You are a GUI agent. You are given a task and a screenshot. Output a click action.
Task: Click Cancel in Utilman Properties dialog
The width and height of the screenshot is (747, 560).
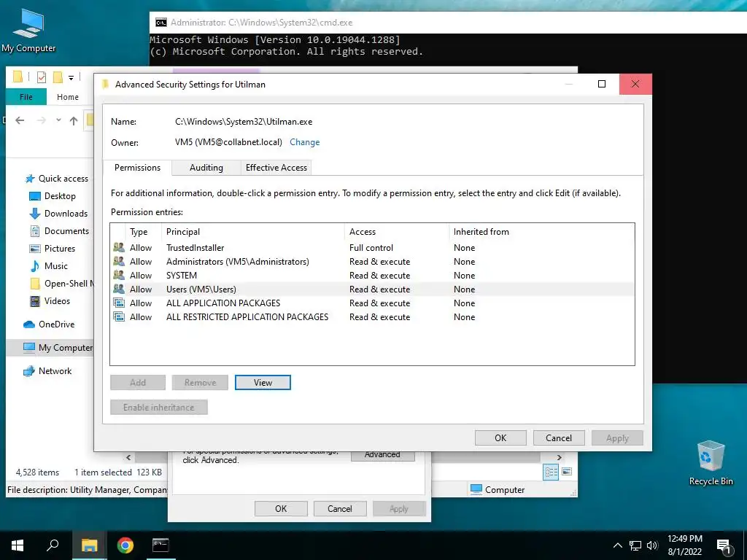pyautogui.click(x=340, y=508)
